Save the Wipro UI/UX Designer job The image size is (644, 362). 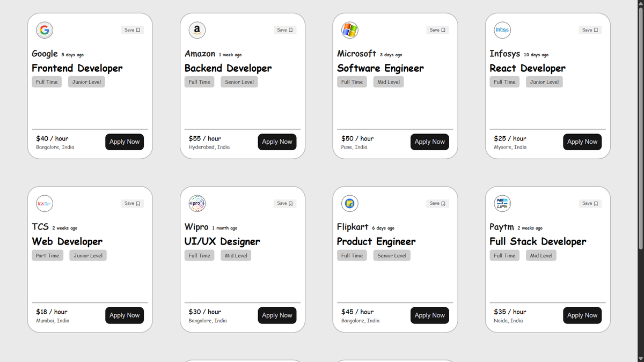pos(284,203)
